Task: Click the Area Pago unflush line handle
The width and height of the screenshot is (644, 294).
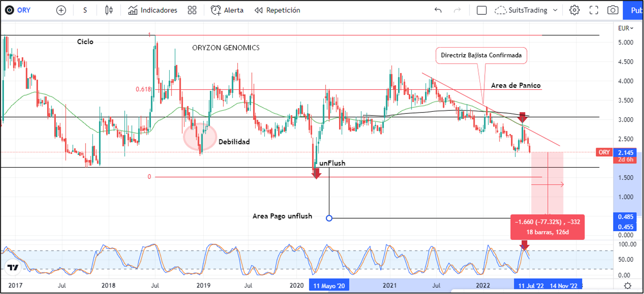Action: tap(329, 218)
